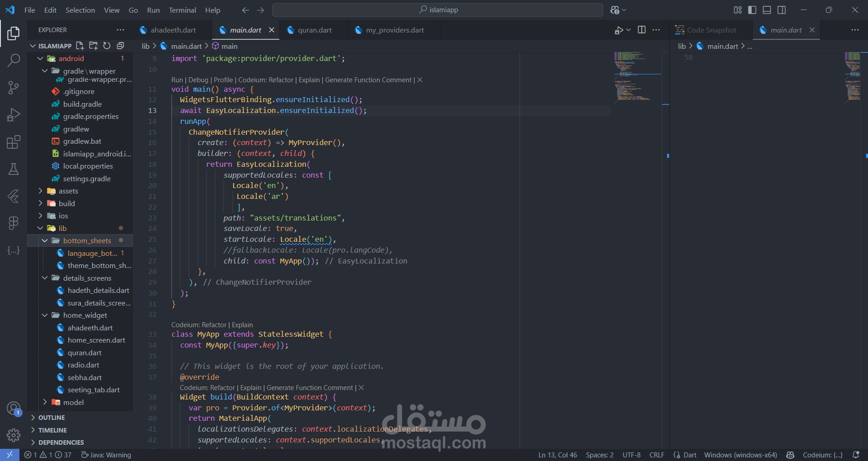This screenshot has height=461, width=868.
Task: Open notifications bell in status bar
Action: coord(856,455)
